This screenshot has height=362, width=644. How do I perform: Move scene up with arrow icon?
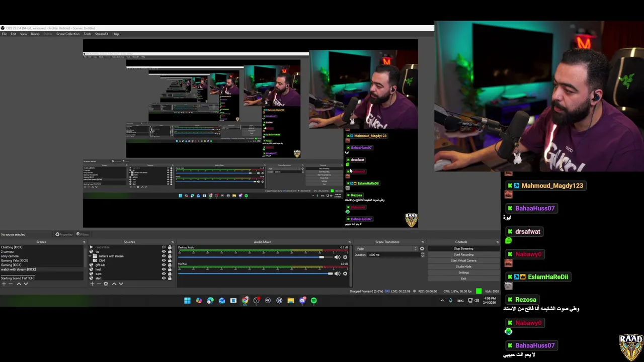coord(19,284)
